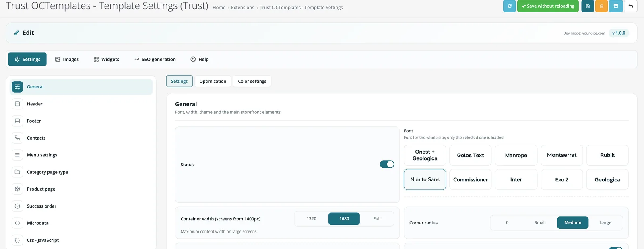Click the Microdata code brackets icon

point(17,223)
